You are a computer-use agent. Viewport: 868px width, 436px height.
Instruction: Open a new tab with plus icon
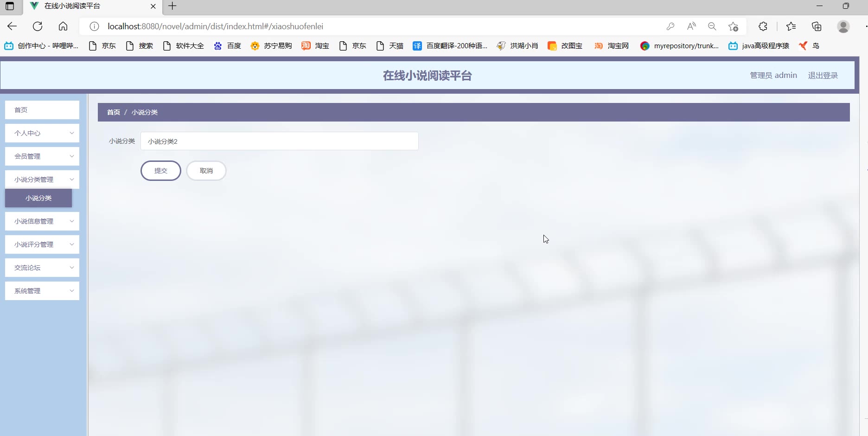(172, 6)
